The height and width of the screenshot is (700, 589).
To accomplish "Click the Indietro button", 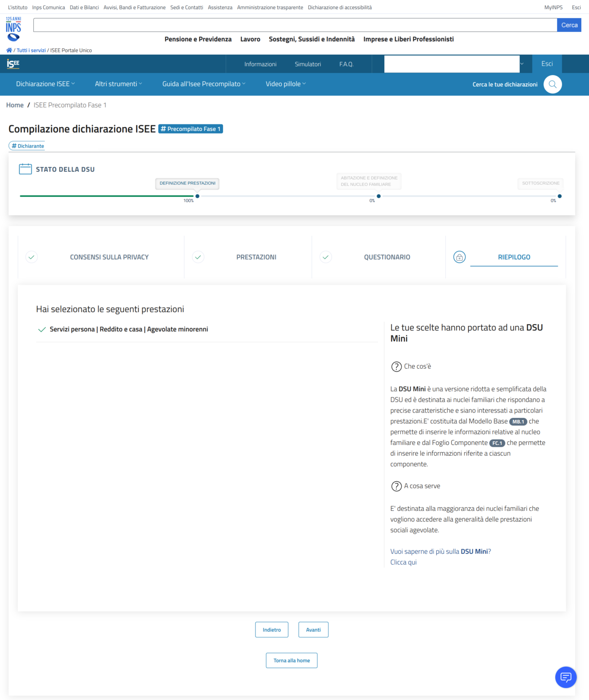I will point(272,630).
